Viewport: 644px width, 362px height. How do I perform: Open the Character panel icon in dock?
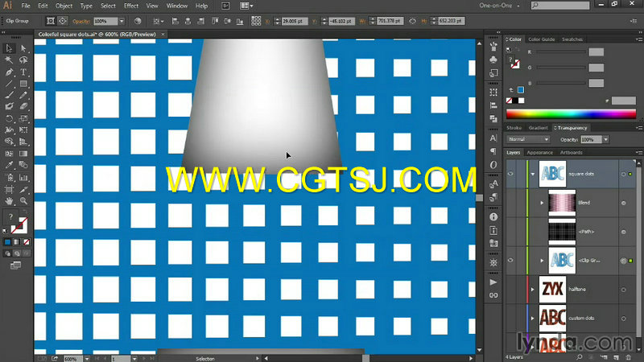point(493,138)
